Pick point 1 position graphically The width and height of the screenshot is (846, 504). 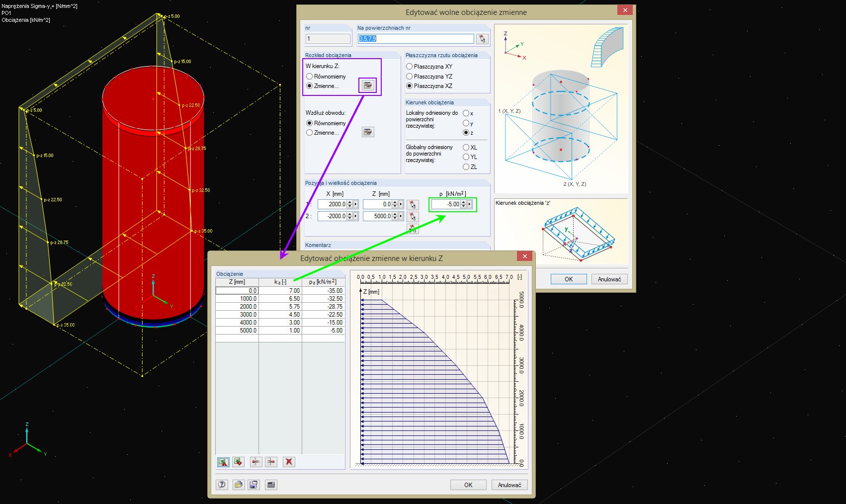413,205
